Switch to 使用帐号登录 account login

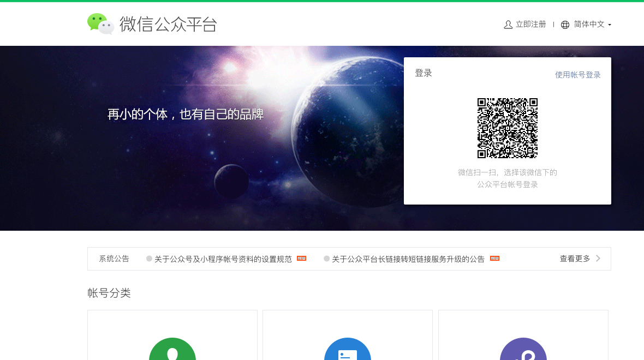[577, 75]
